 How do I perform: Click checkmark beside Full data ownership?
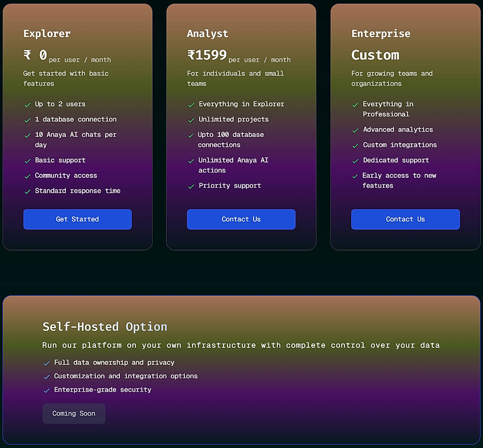[x=47, y=363]
